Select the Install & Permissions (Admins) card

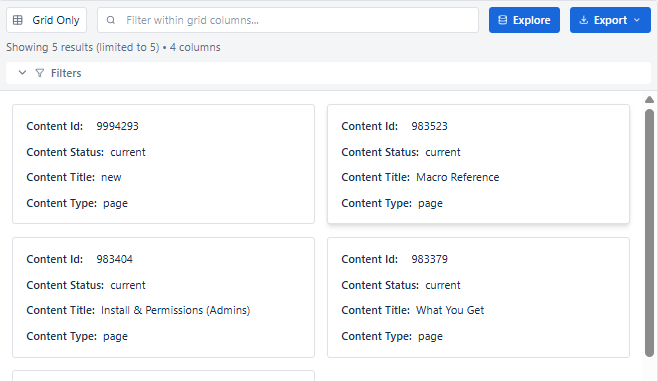tap(163, 297)
